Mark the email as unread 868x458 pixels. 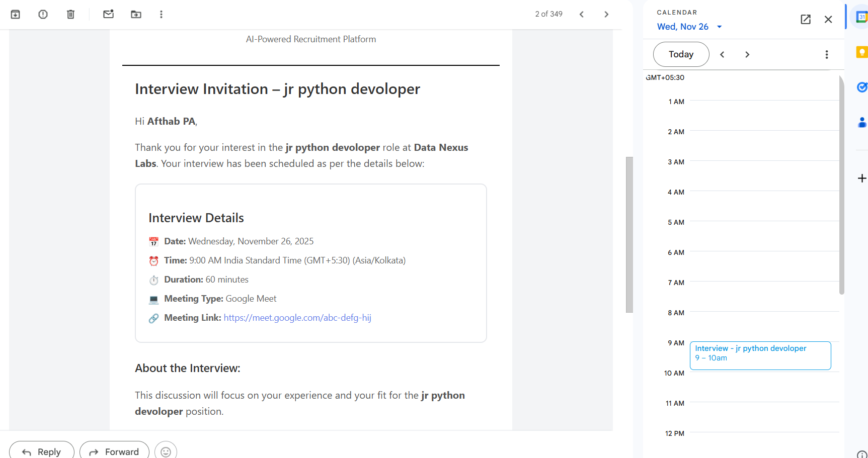[108, 14]
